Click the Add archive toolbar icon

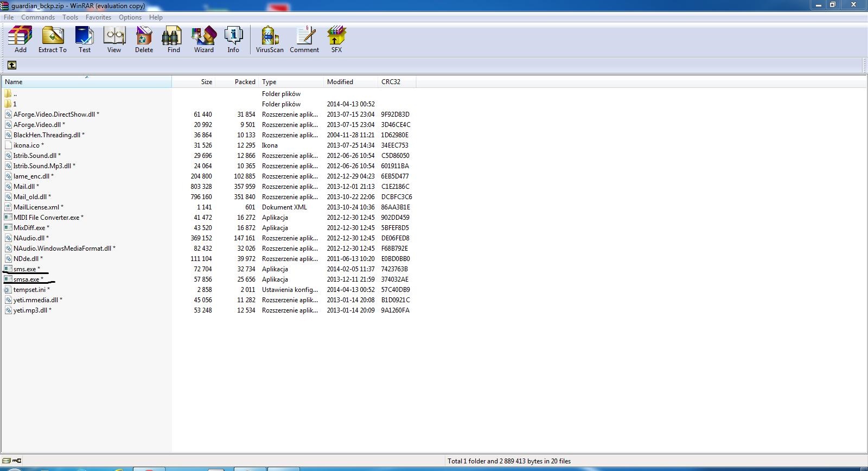coord(21,40)
